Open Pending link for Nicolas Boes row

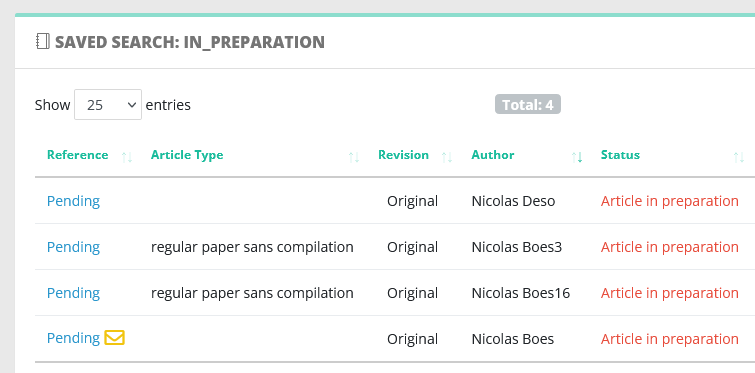click(x=73, y=338)
